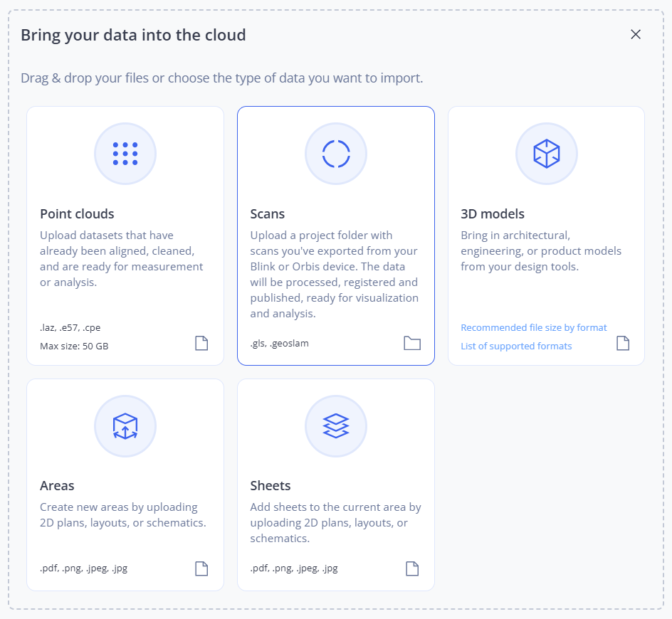This screenshot has width=672, height=619.
Task: Click the Scans dashed circle icon
Action: tap(336, 154)
